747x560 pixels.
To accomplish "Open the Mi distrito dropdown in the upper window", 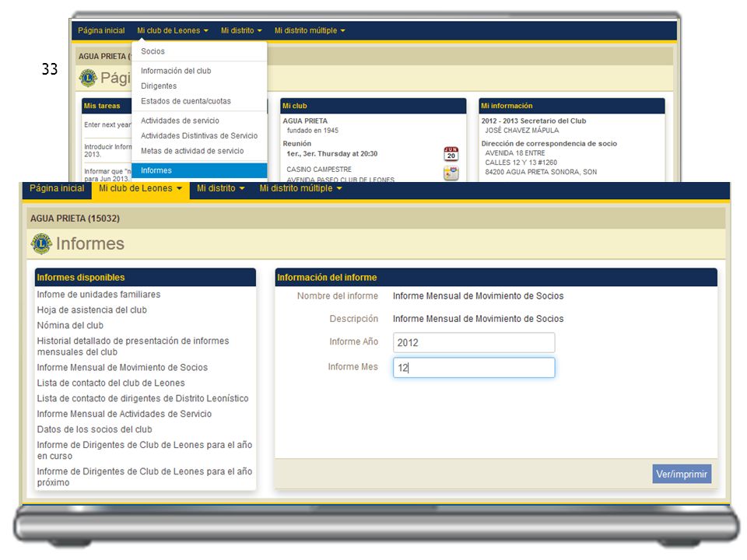I will point(241,30).
